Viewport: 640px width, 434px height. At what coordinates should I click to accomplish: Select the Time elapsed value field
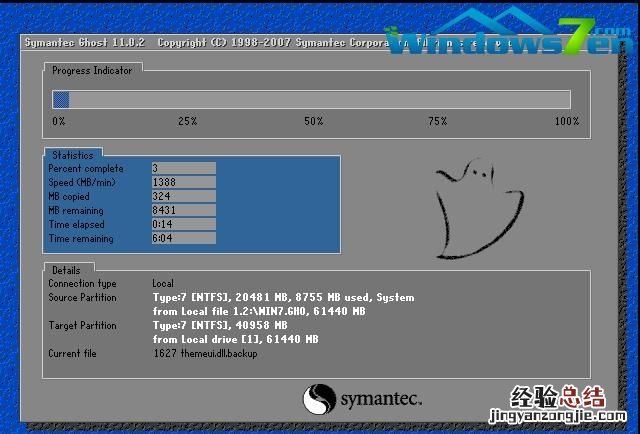tap(183, 225)
